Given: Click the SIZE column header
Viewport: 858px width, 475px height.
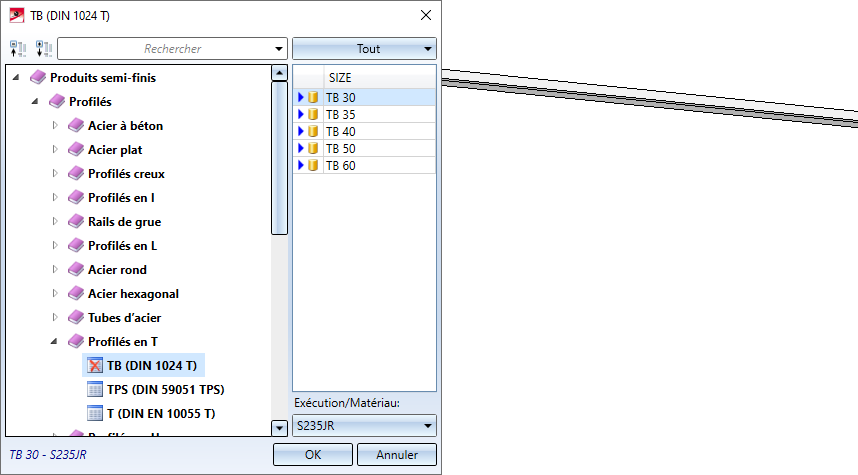Looking at the screenshot, I should coord(380,78).
